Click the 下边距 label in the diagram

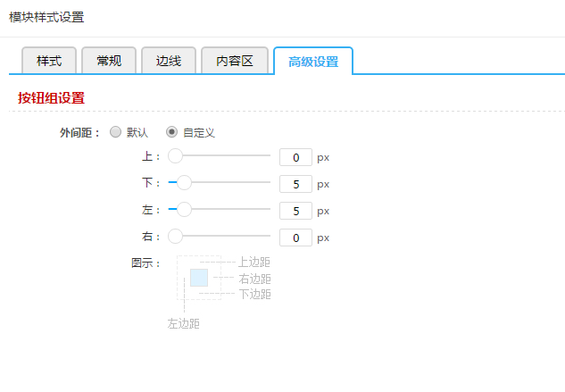click(254, 294)
